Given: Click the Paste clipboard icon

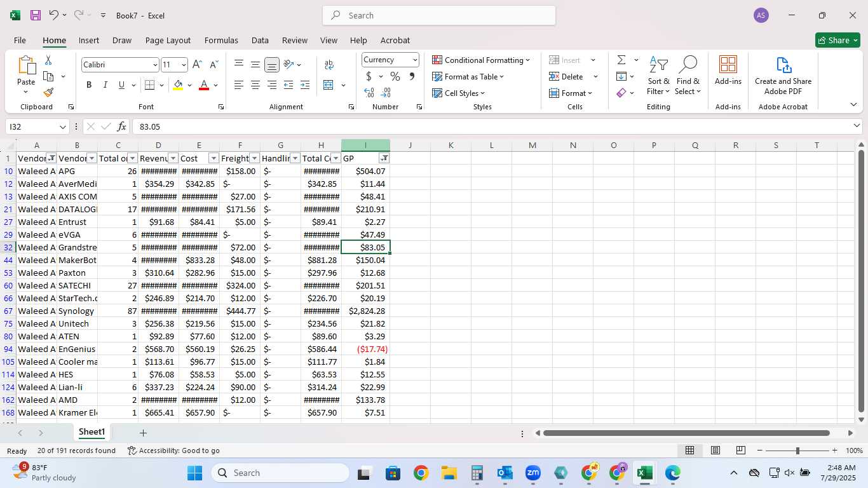Looking at the screenshot, I should point(26,66).
